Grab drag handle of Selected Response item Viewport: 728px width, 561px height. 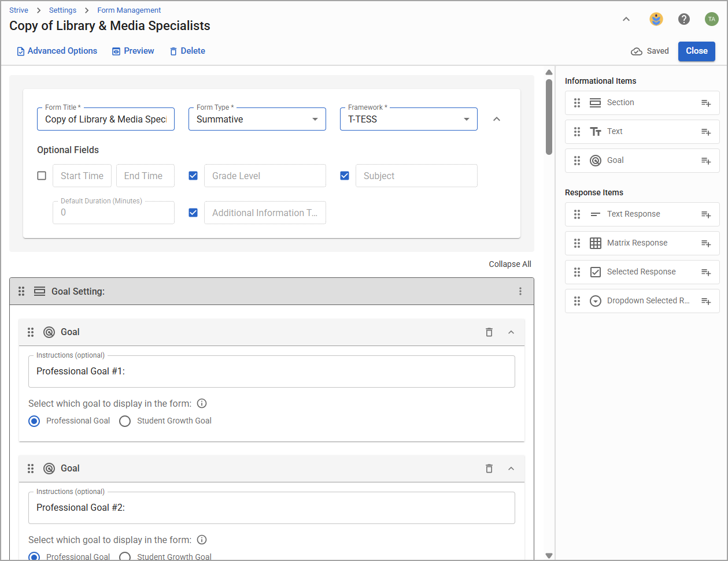[x=577, y=272]
